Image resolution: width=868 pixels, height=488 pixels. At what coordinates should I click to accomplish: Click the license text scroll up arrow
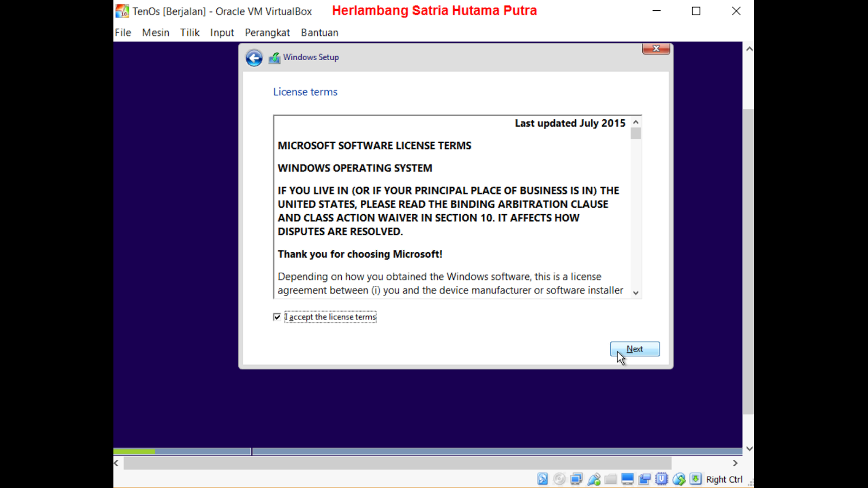(636, 122)
